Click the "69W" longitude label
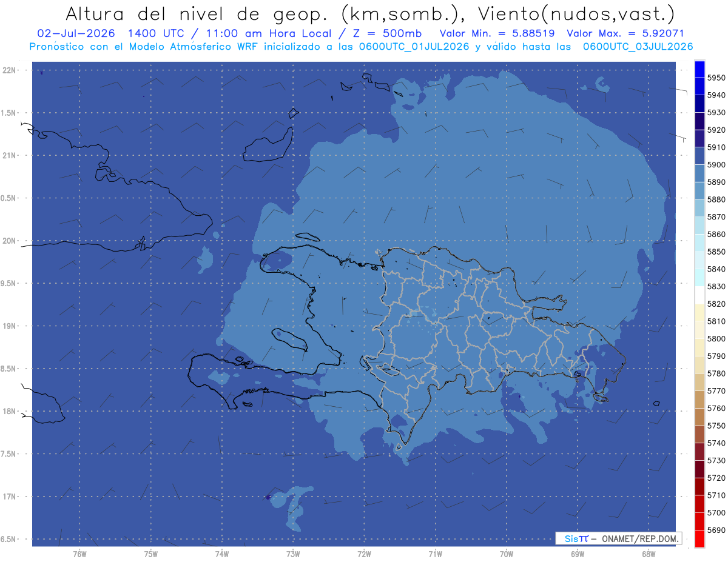 tap(578, 555)
